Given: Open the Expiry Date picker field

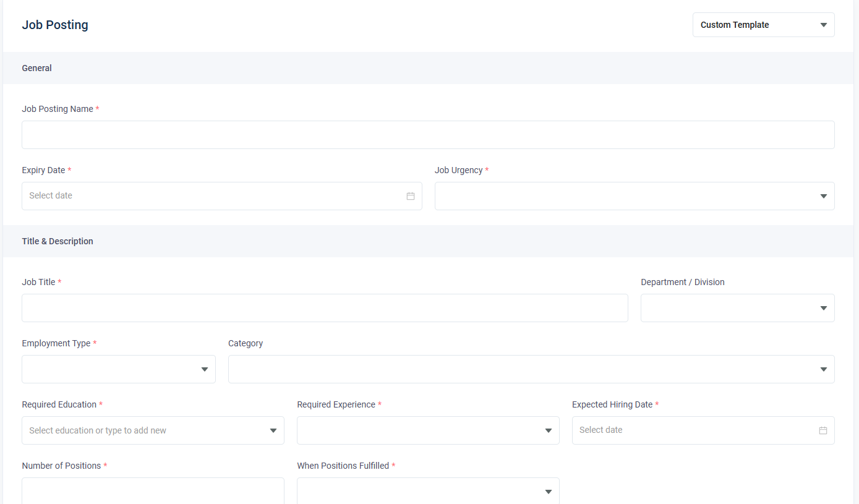Looking at the screenshot, I should click(x=222, y=196).
